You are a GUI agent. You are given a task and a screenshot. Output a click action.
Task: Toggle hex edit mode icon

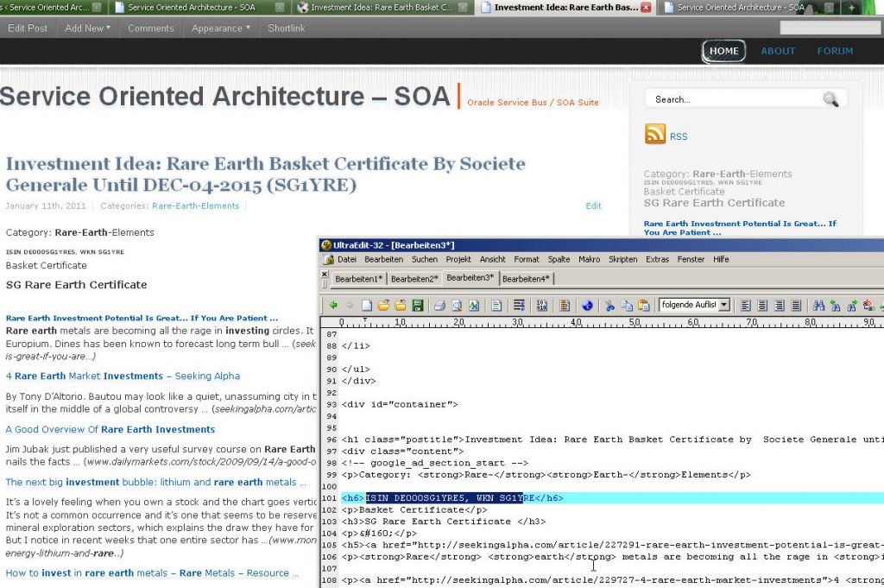[x=542, y=305]
